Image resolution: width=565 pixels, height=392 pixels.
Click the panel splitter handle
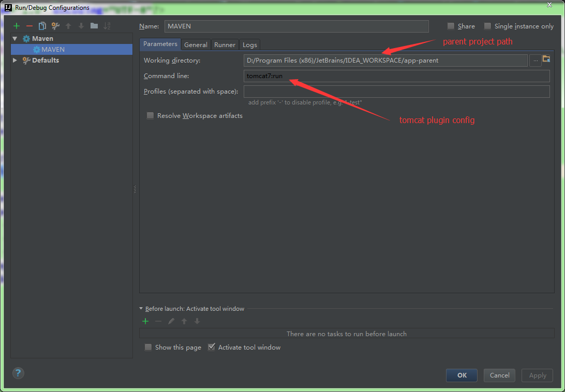coord(135,189)
